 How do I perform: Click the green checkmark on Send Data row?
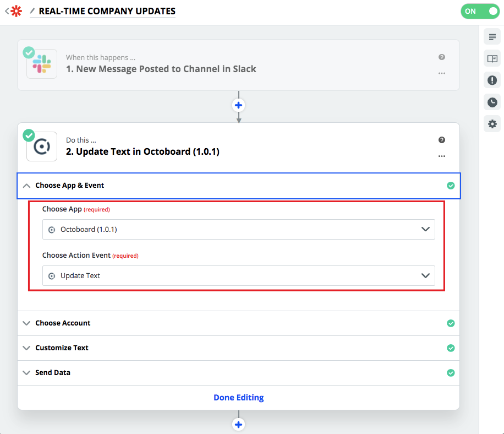coord(451,372)
